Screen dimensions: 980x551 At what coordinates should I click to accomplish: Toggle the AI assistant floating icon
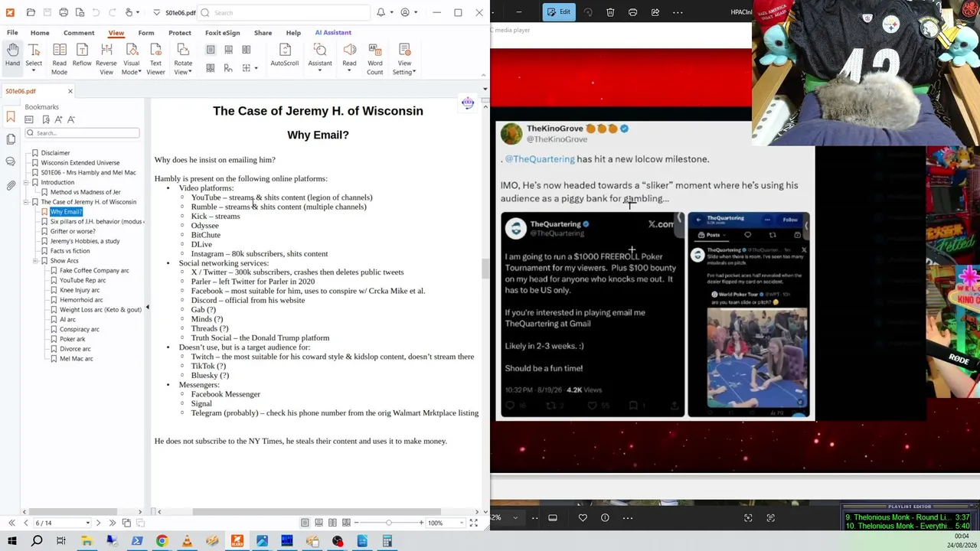[468, 103]
